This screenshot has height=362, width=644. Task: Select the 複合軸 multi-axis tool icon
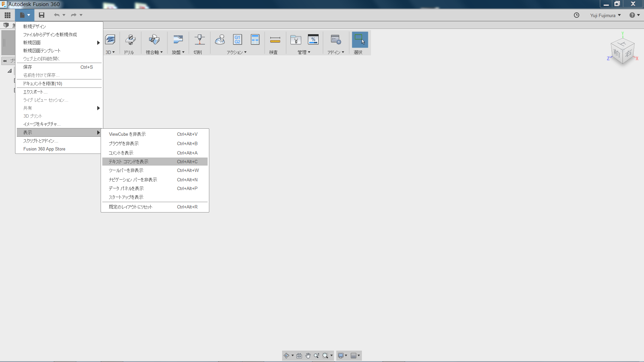154,40
